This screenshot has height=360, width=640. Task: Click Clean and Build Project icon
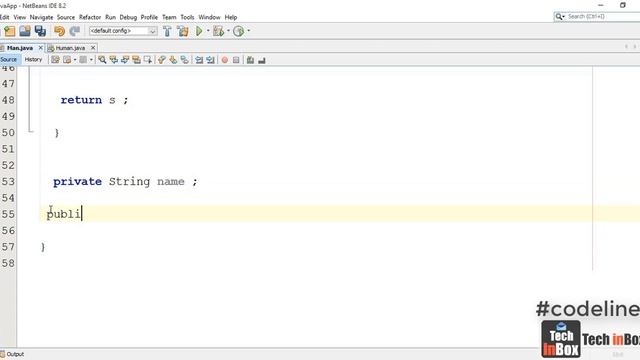(x=183, y=31)
